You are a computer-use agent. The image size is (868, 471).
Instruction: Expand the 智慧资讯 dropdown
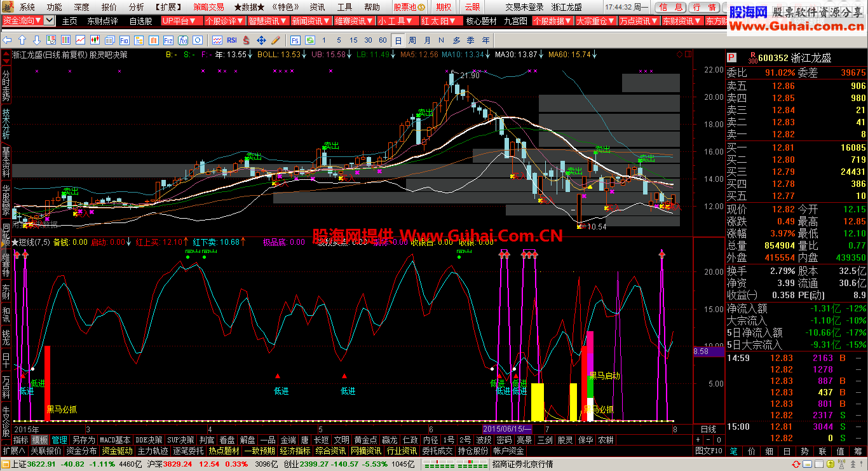tap(268, 21)
